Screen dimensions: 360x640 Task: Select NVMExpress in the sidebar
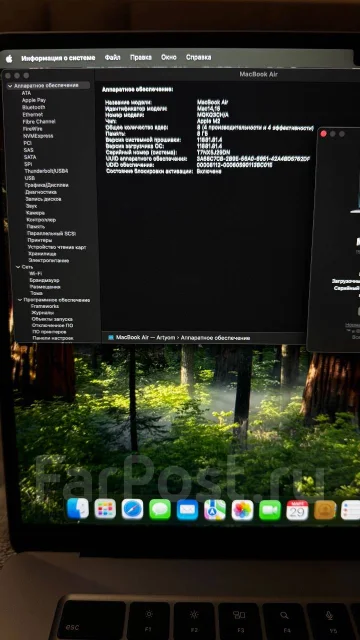[38, 136]
